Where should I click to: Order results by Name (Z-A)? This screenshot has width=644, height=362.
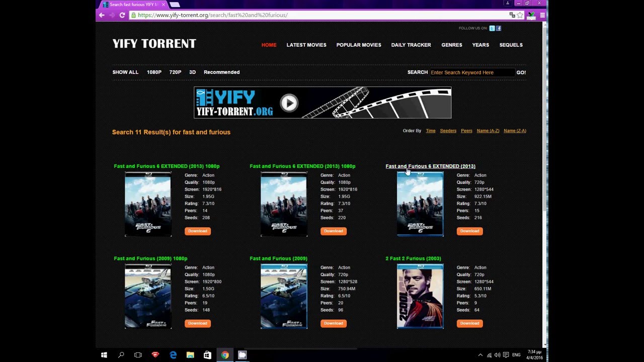point(515,131)
